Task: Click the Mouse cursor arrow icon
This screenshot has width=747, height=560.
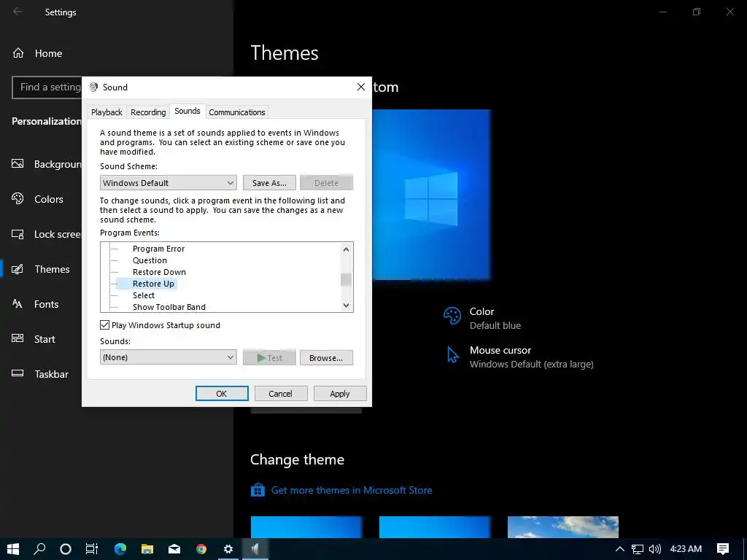Action: pos(452,355)
